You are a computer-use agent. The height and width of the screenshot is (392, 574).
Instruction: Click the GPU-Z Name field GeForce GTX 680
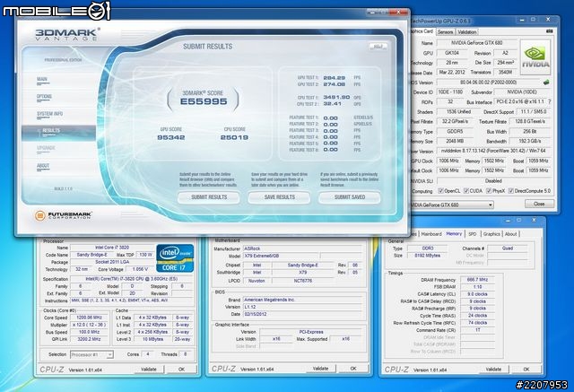(476, 43)
